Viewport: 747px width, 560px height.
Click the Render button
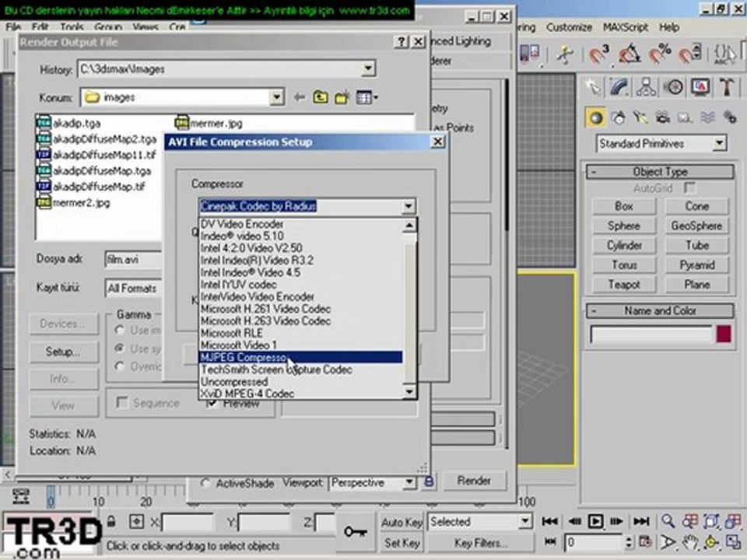[x=474, y=481]
